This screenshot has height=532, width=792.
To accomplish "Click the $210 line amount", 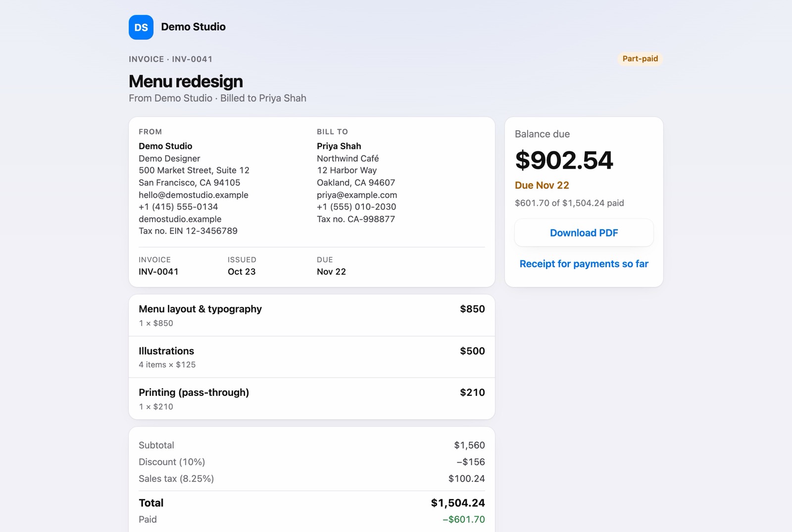I will [x=472, y=392].
